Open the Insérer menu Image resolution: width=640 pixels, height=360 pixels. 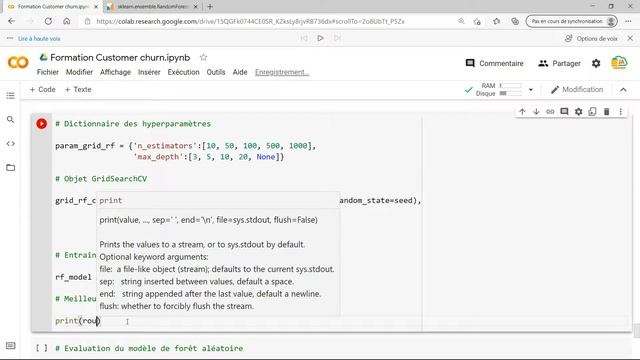point(149,72)
